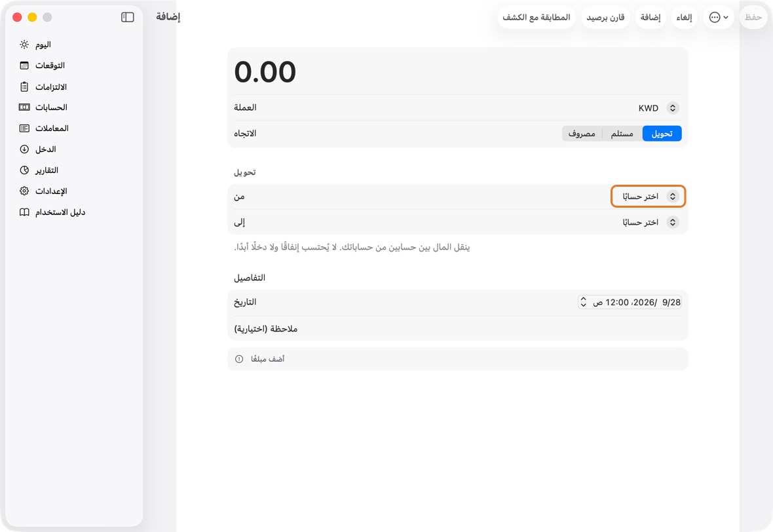Open the KWD currency dropdown
This screenshot has height=532, width=773.
pyautogui.click(x=658, y=108)
